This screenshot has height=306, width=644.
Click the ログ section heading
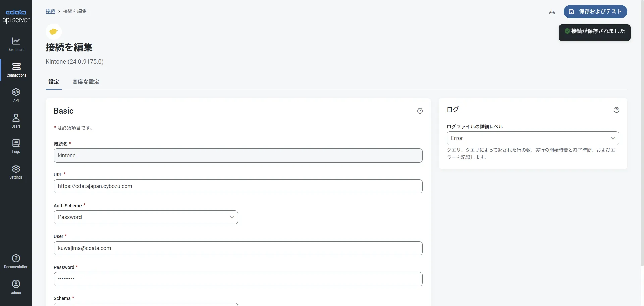[x=453, y=110]
